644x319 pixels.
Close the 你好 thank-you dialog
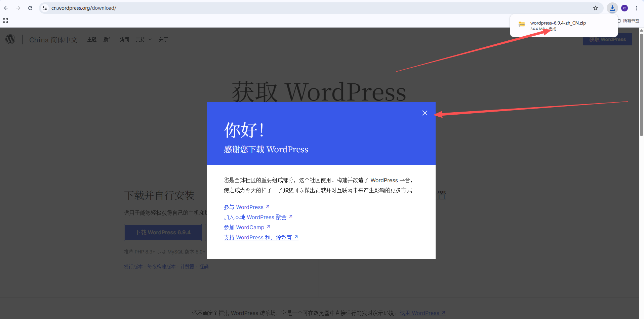pos(425,113)
